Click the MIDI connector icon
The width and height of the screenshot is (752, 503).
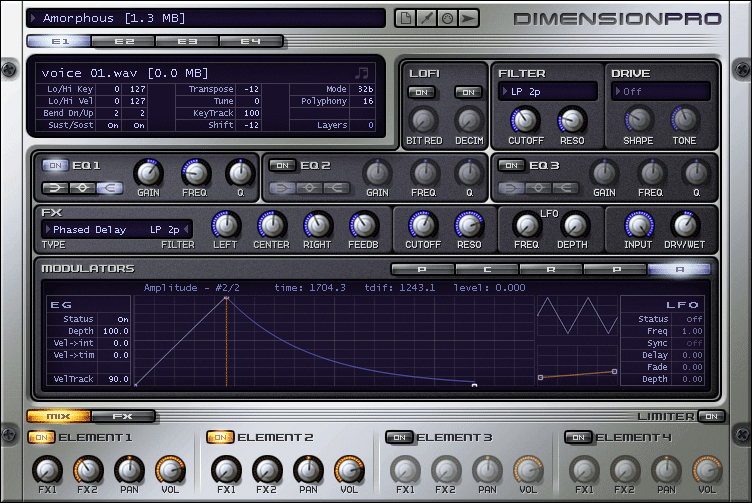pos(447,18)
